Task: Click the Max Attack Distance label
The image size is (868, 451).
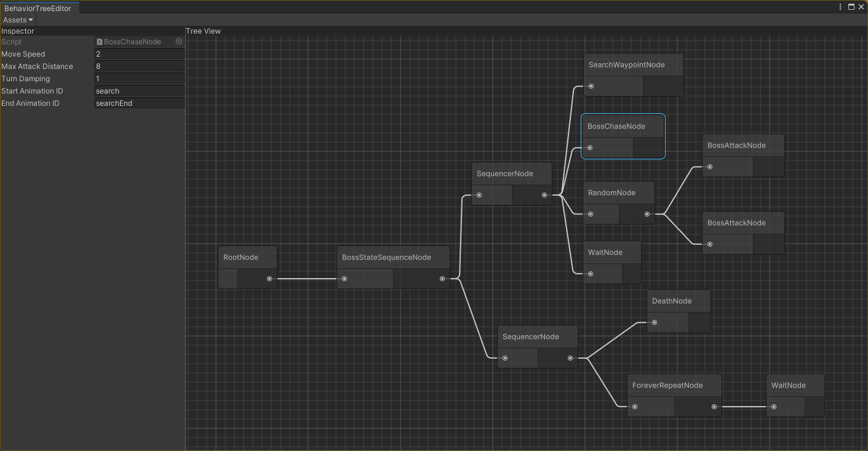Action: [x=38, y=66]
